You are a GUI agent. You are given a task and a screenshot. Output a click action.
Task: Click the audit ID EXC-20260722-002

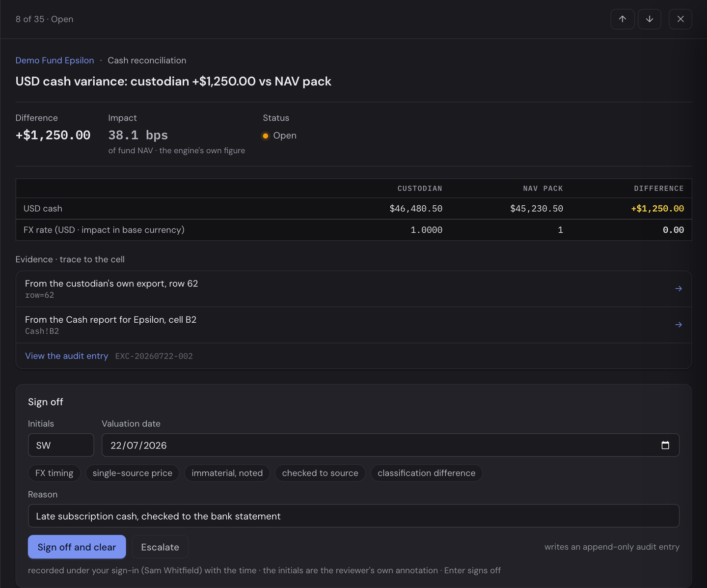(x=154, y=356)
